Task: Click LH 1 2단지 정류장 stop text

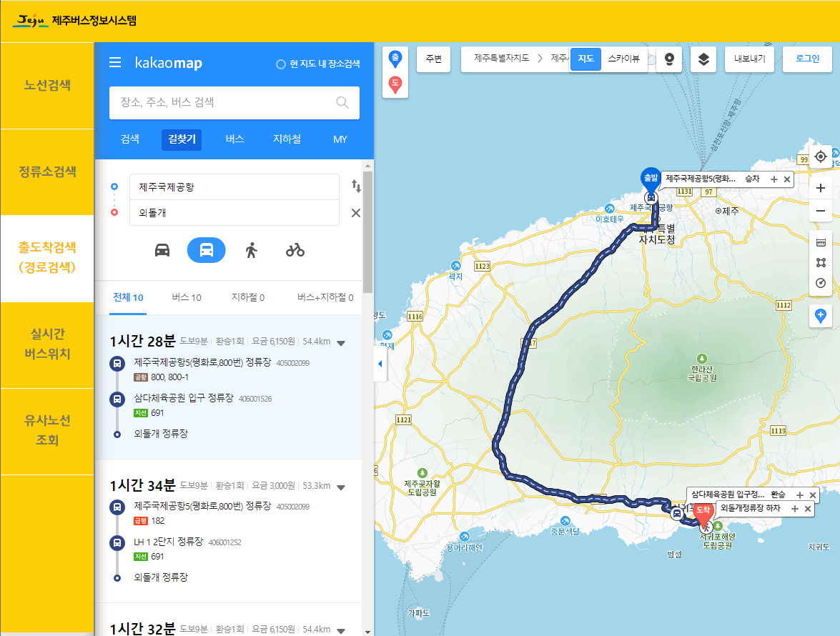Action: [x=168, y=542]
